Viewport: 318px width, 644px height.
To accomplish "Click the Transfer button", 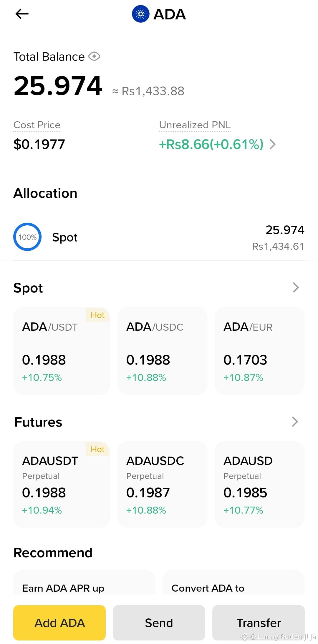I will [x=259, y=623].
